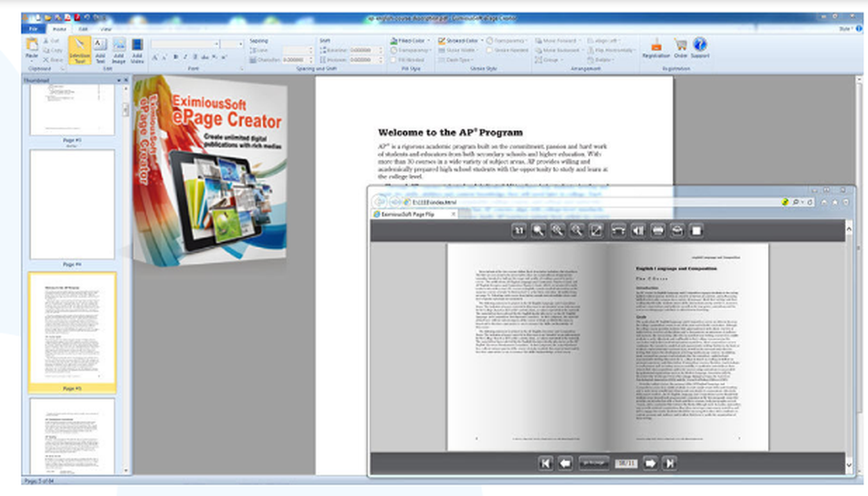Click the Copy command

[x=53, y=50]
